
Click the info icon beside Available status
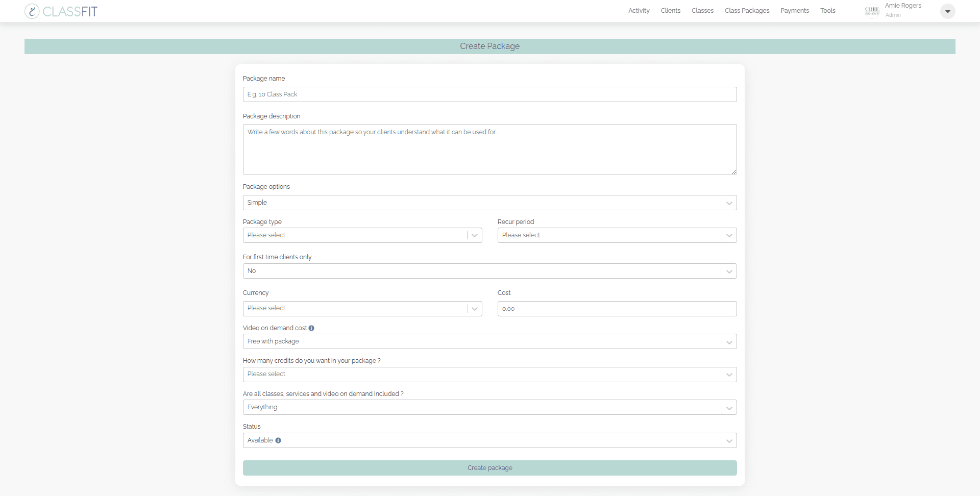[278, 440]
